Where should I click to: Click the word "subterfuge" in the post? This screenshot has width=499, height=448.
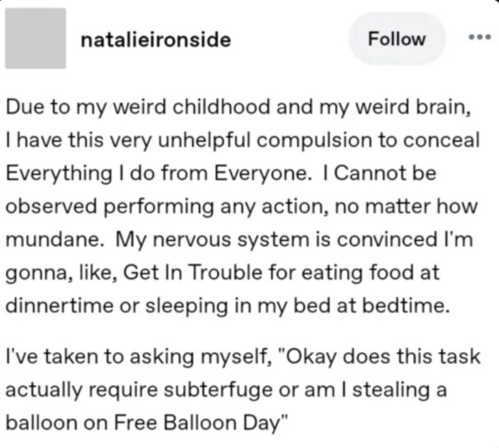[x=218, y=390]
